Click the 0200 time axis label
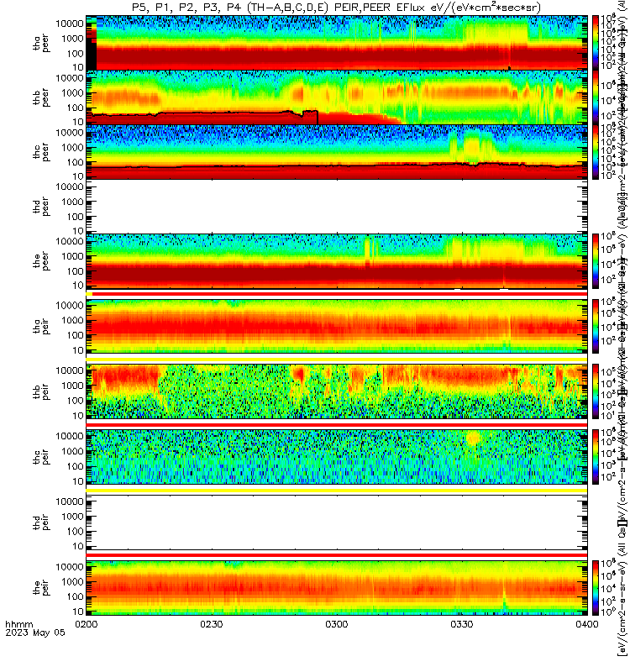Image resolution: width=630 pixels, height=672 pixels. (87, 624)
